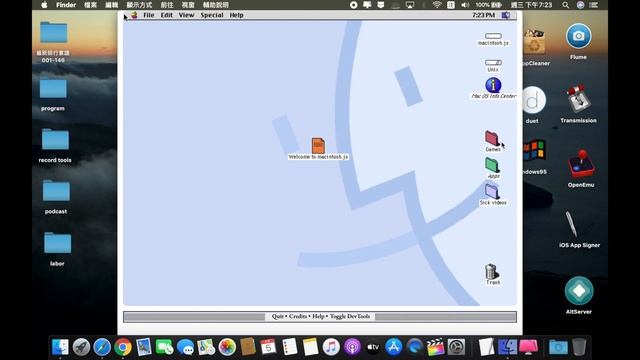
Task: Open Flume app on desktop
Action: pyautogui.click(x=578, y=36)
